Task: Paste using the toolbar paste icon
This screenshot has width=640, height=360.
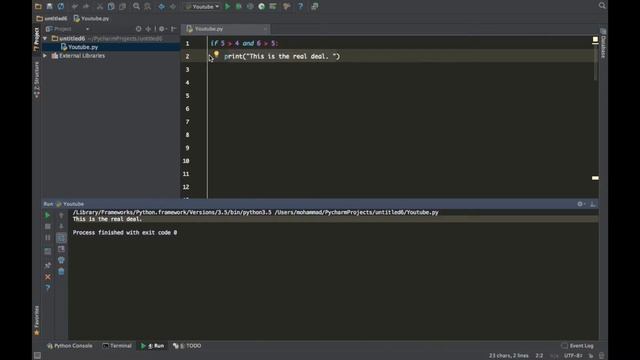Action: point(122,7)
